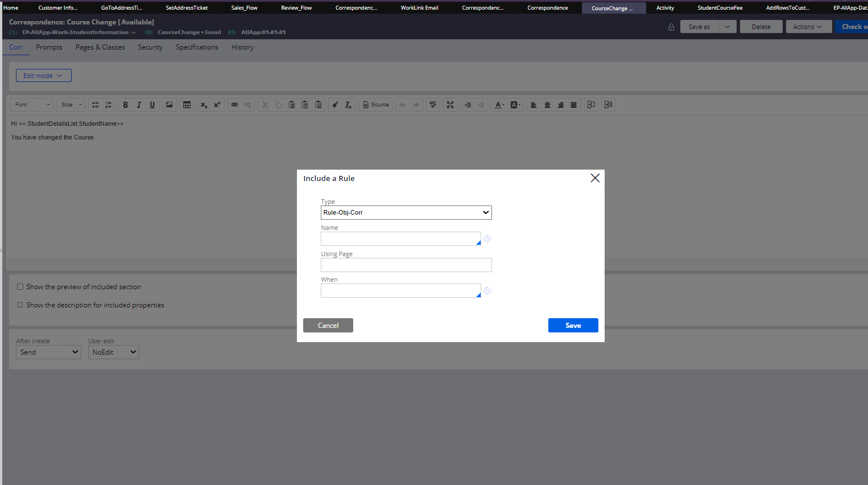
Task: Click Cancel in the Include a Rule dialog
Action: pyautogui.click(x=328, y=326)
